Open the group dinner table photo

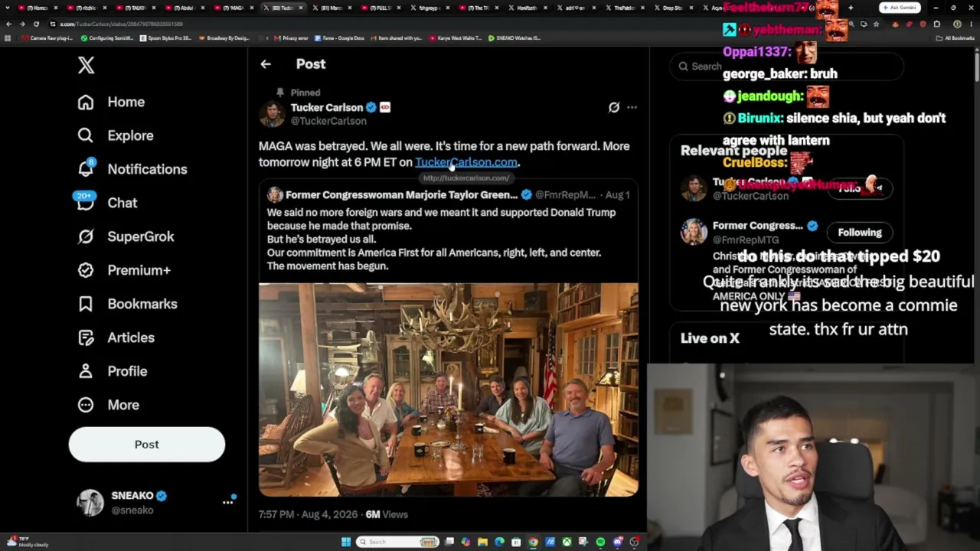click(449, 390)
